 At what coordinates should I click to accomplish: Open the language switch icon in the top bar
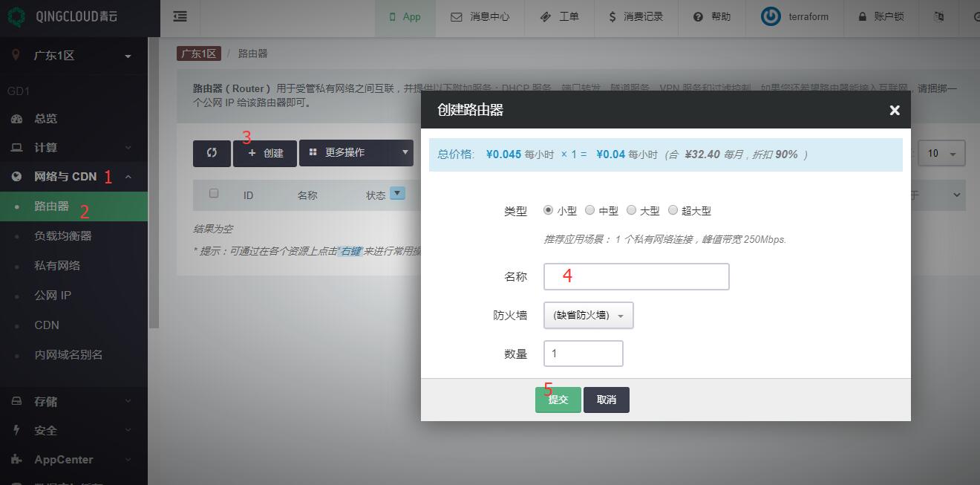pos(939,16)
